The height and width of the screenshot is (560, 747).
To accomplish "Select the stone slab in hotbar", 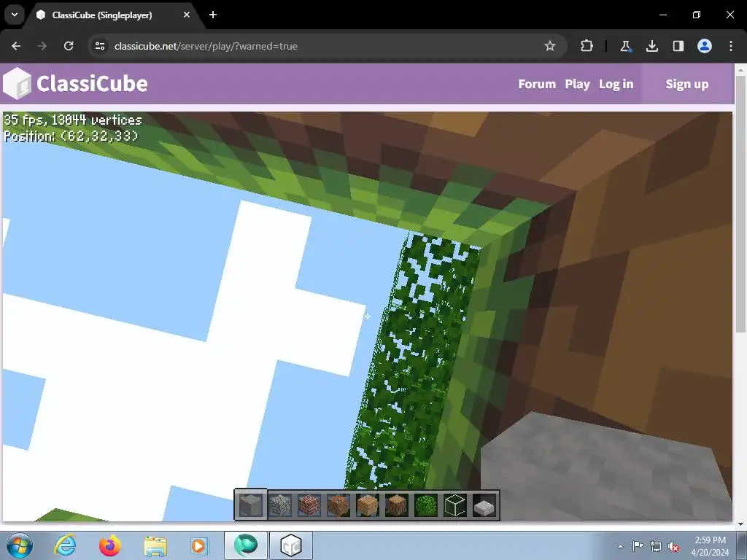I will 484,506.
